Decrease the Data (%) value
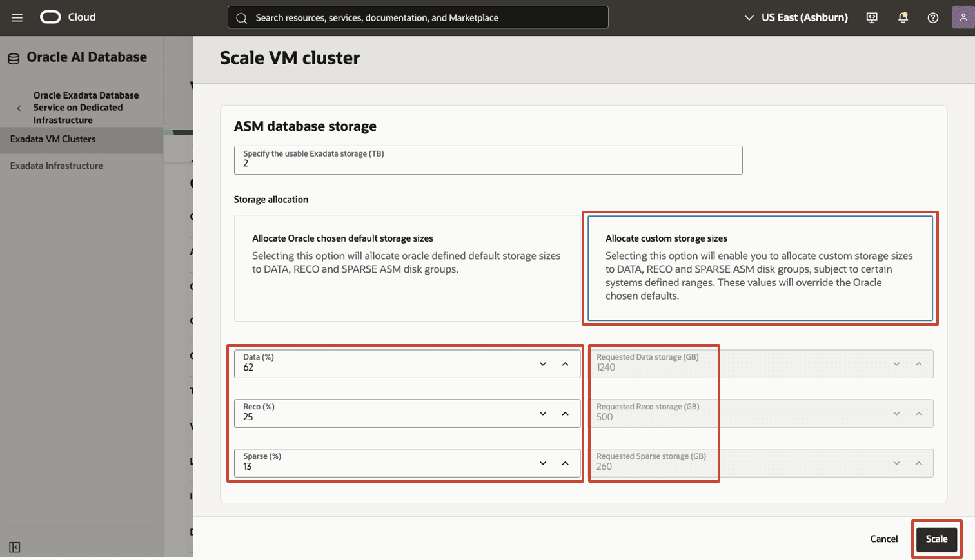Viewport: 975px width, 560px height. pyautogui.click(x=543, y=364)
